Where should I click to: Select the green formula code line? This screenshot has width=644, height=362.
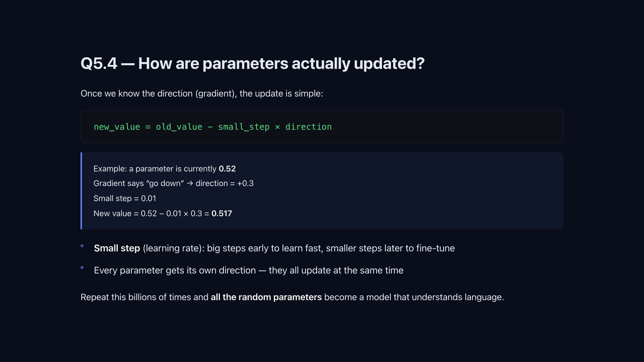click(213, 127)
